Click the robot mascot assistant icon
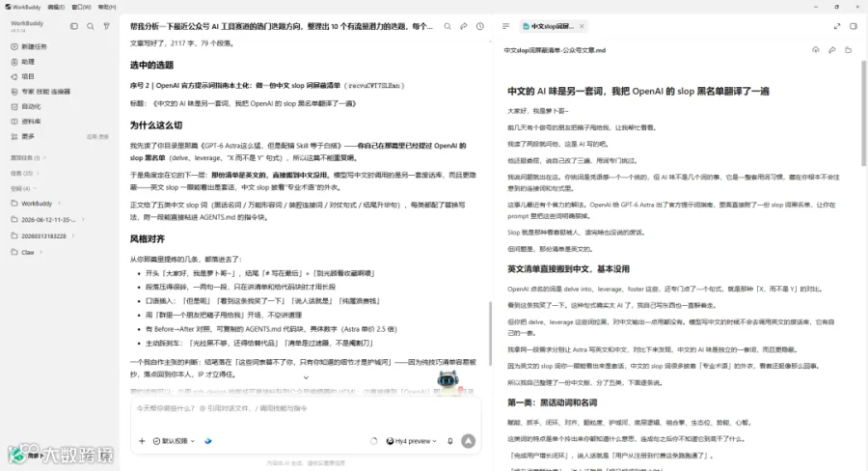This screenshot has height=471, width=868. tap(448, 380)
